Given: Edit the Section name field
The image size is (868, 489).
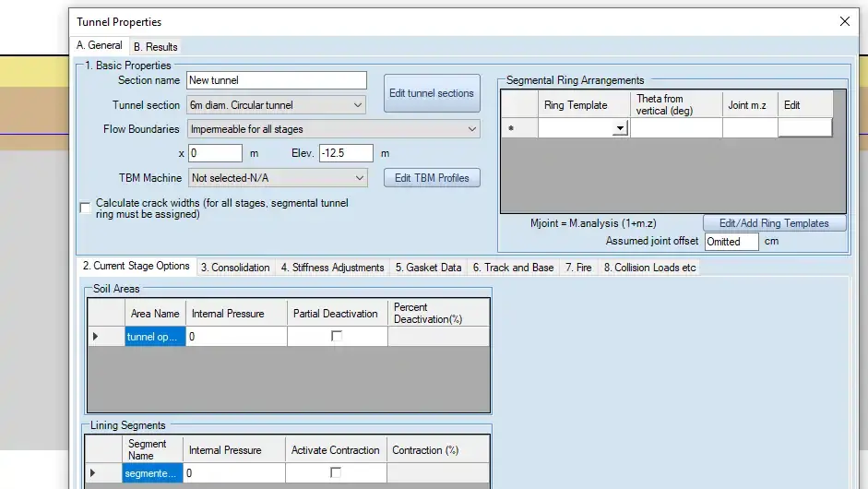Looking at the screenshot, I should [x=276, y=80].
